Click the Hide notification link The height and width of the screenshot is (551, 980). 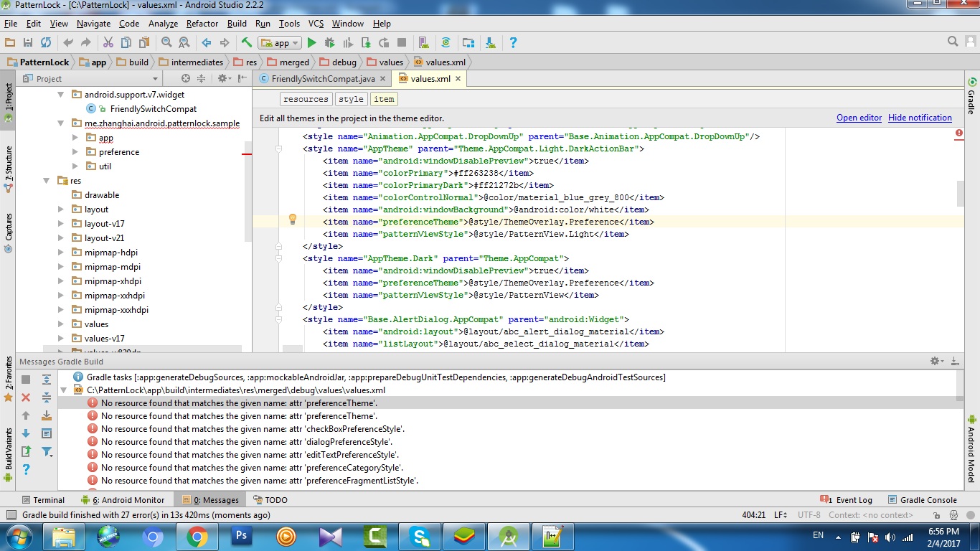(x=920, y=118)
